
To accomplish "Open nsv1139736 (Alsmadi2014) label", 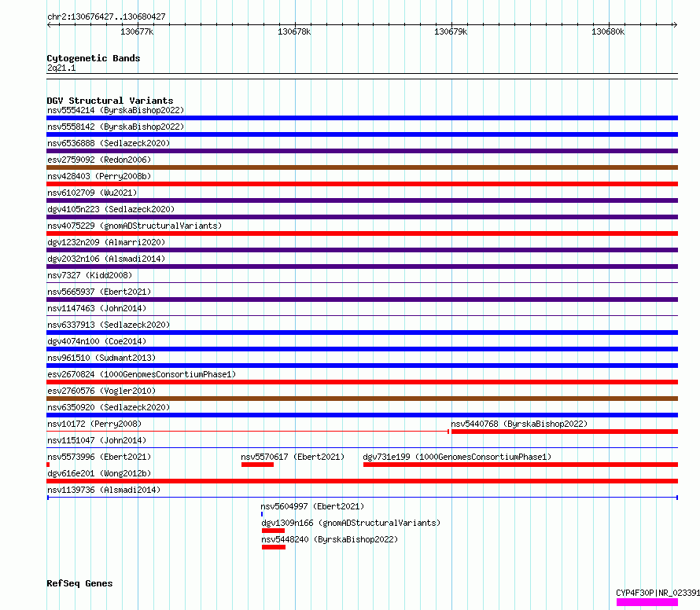I will tap(104, 490).
